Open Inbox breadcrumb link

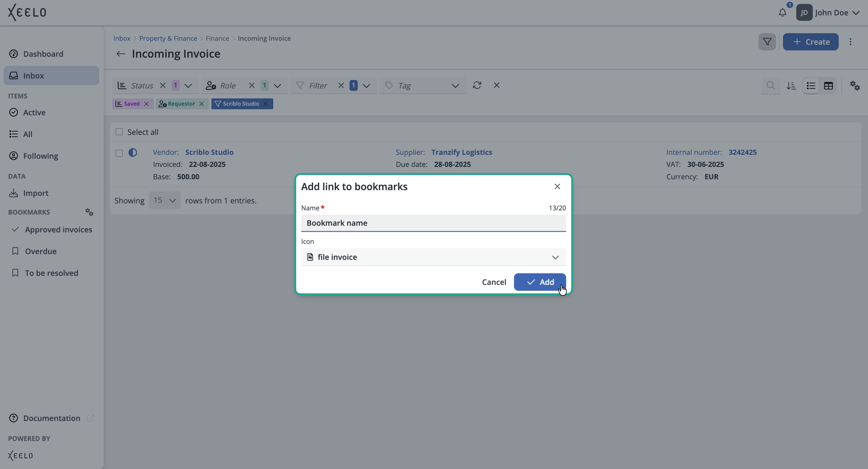pos(122,38)
